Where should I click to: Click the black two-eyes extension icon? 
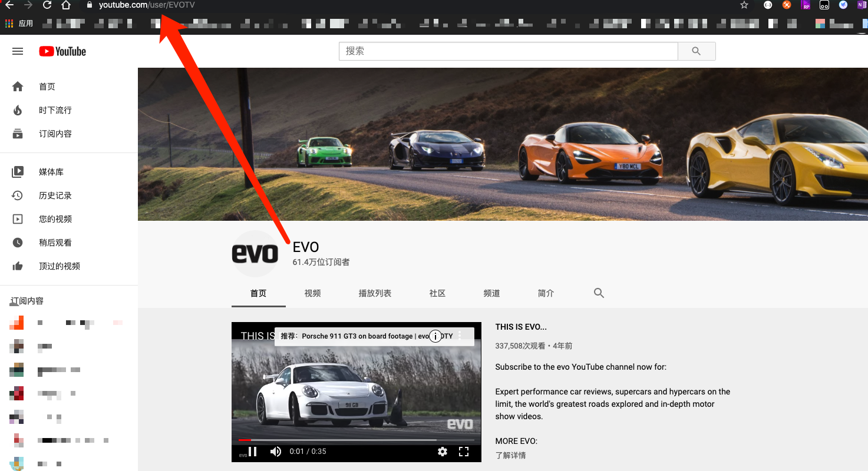[825, 5]
